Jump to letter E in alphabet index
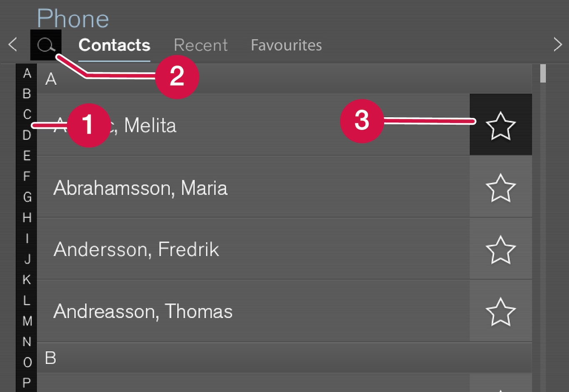This screenshot has height=392, width=569. coord(27,156)
